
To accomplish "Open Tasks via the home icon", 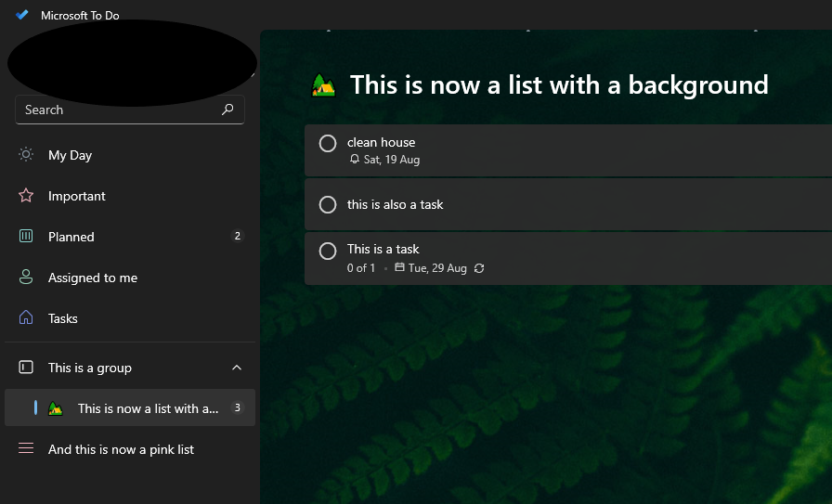I will coord(26,317).
